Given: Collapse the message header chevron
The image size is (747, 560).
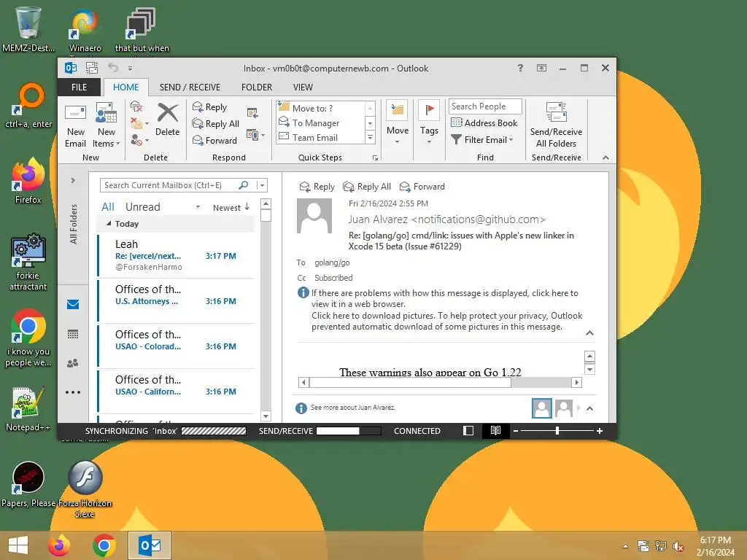Looking at the screenshot, I should [x=589, y=332].
